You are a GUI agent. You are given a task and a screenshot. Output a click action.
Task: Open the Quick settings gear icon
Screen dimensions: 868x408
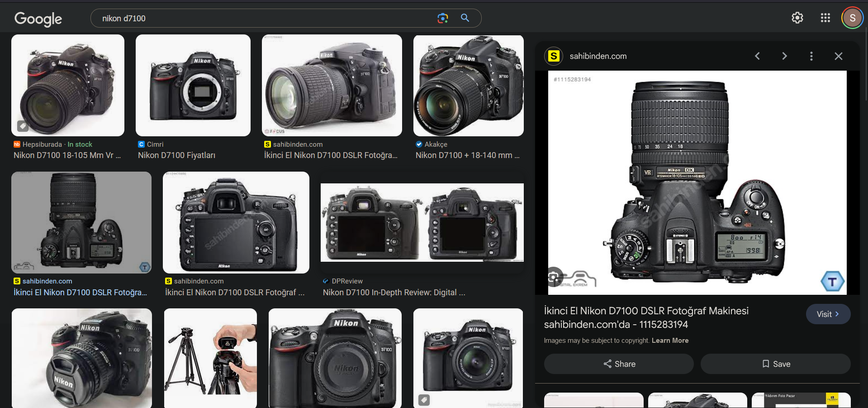(797, 18)
